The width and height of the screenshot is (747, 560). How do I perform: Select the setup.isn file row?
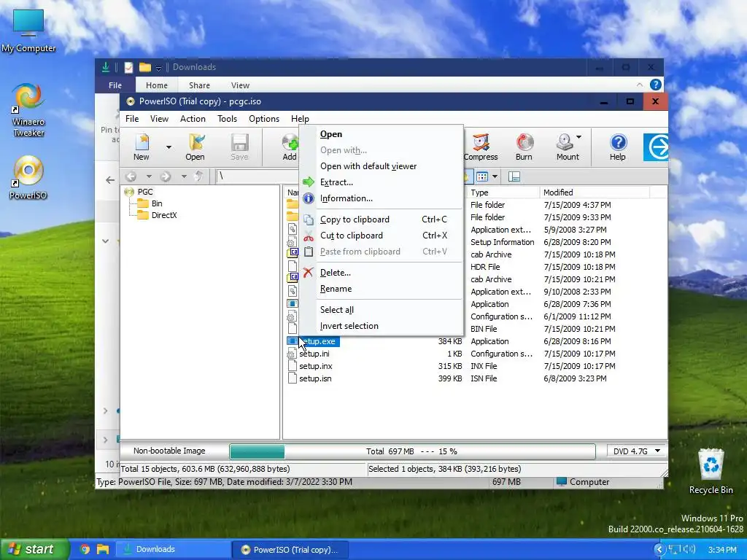468,378
